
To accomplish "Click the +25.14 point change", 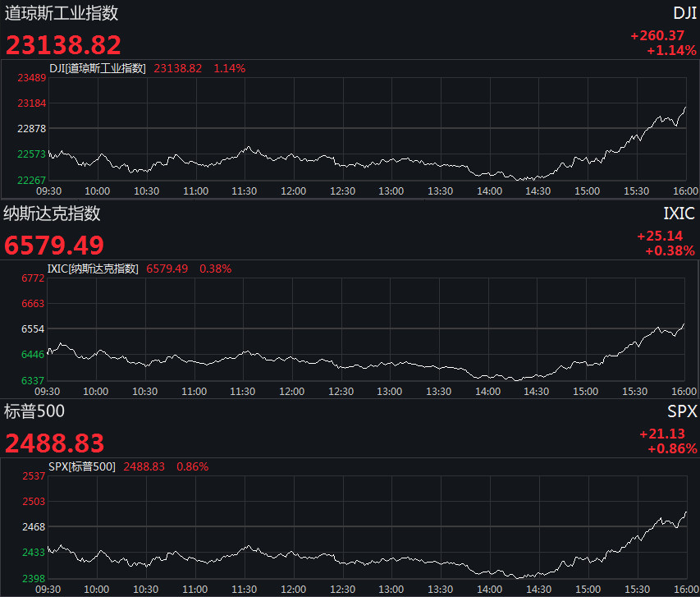I will 660,236.
